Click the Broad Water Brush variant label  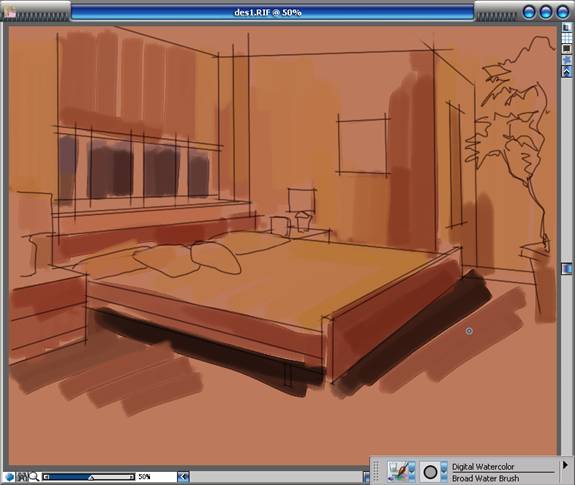[486, 478]
